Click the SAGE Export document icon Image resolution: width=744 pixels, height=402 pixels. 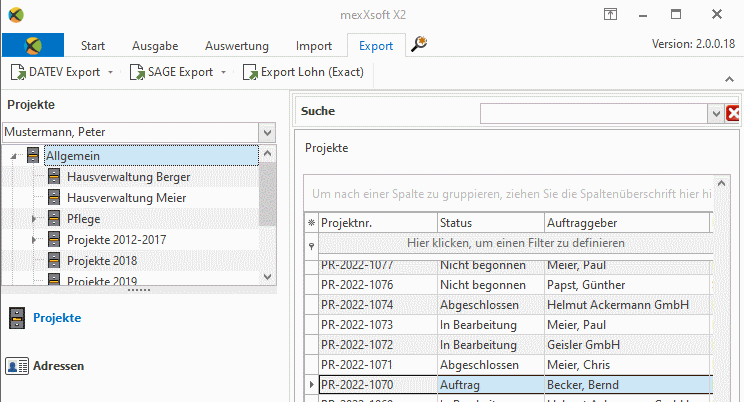point(137,72)
